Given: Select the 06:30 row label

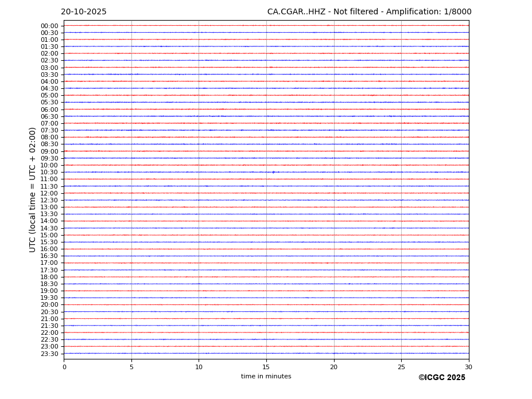Looking at the screenshot, I should coord(49,116).
